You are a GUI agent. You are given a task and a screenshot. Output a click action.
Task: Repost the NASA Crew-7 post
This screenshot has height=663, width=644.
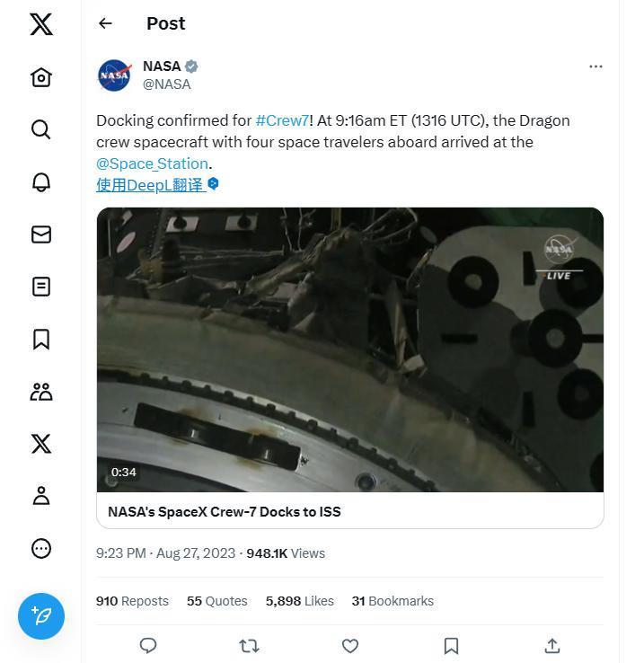[249, 645]
